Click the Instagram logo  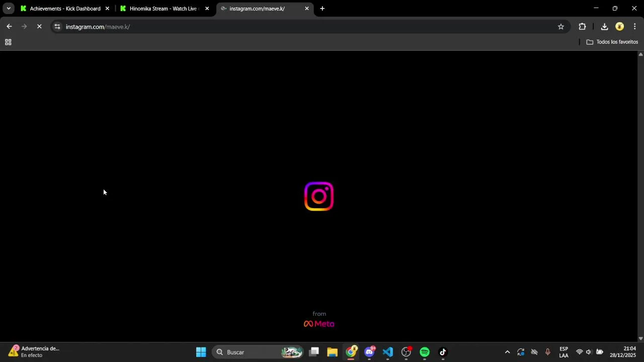(319, 196)
